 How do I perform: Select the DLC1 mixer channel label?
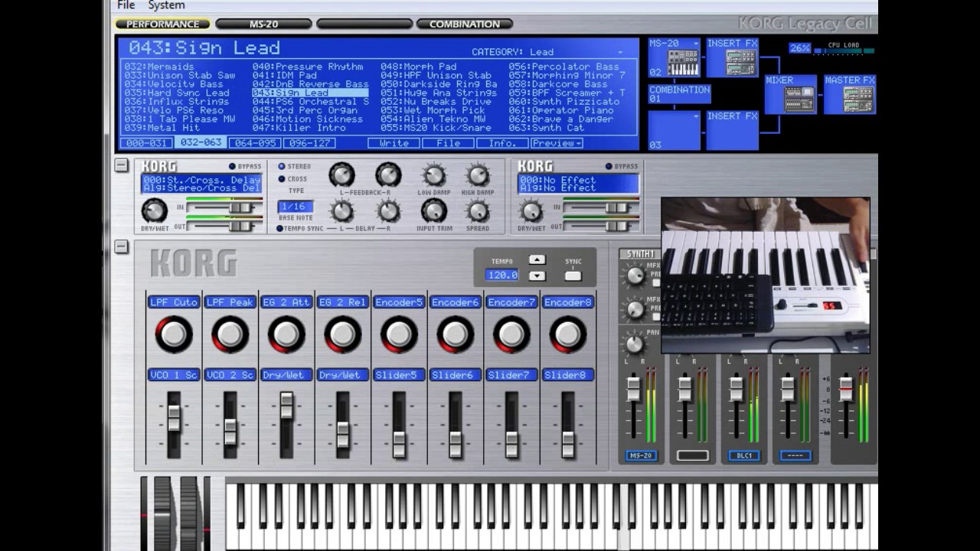click(x=744, y=455)
